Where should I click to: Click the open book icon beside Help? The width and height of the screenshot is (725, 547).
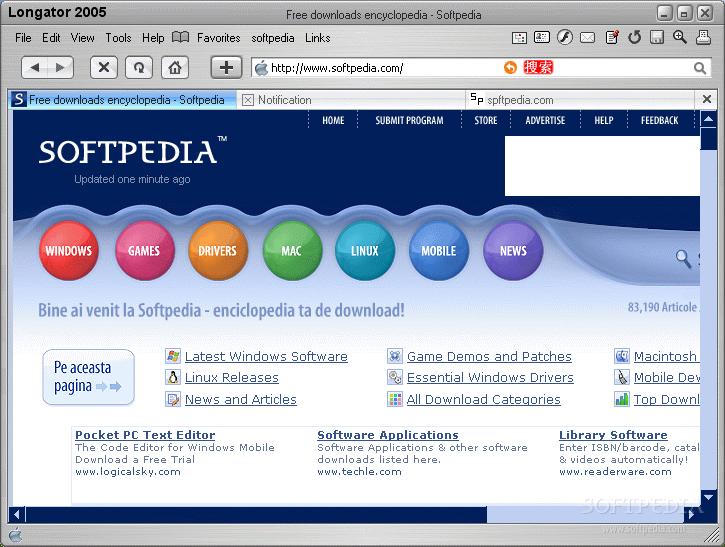click(180, 37)
